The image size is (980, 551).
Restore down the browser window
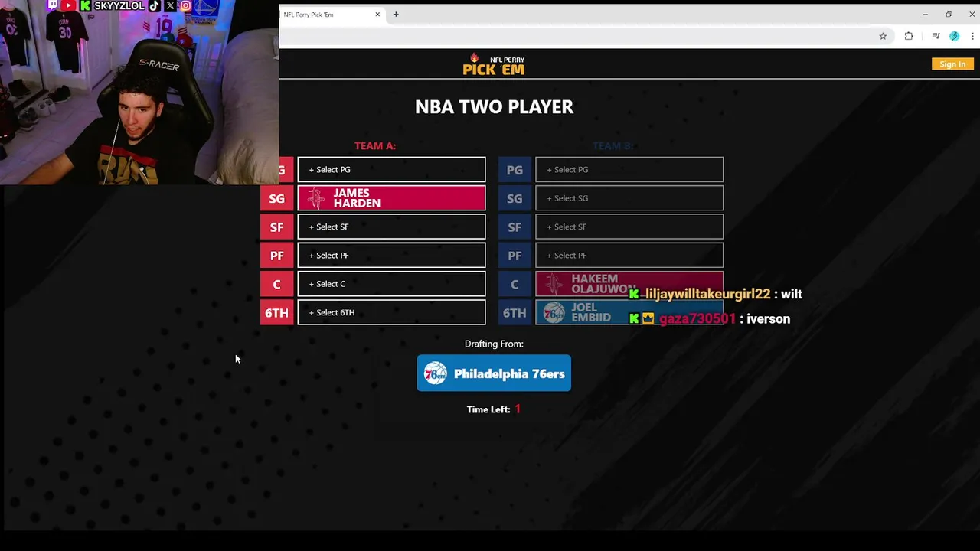(949, 15)
